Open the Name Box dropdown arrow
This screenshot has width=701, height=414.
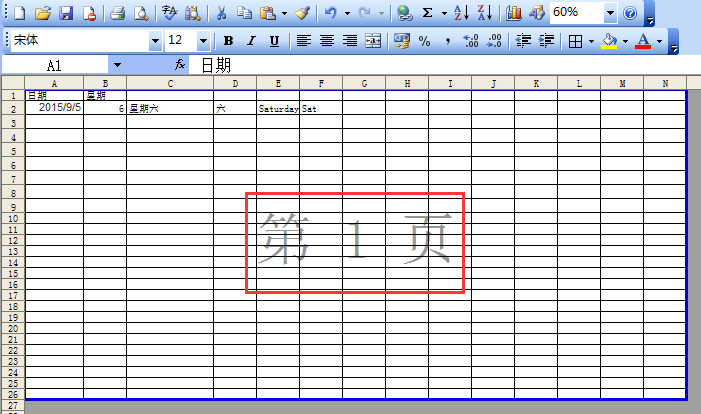[x=117, y=65]
